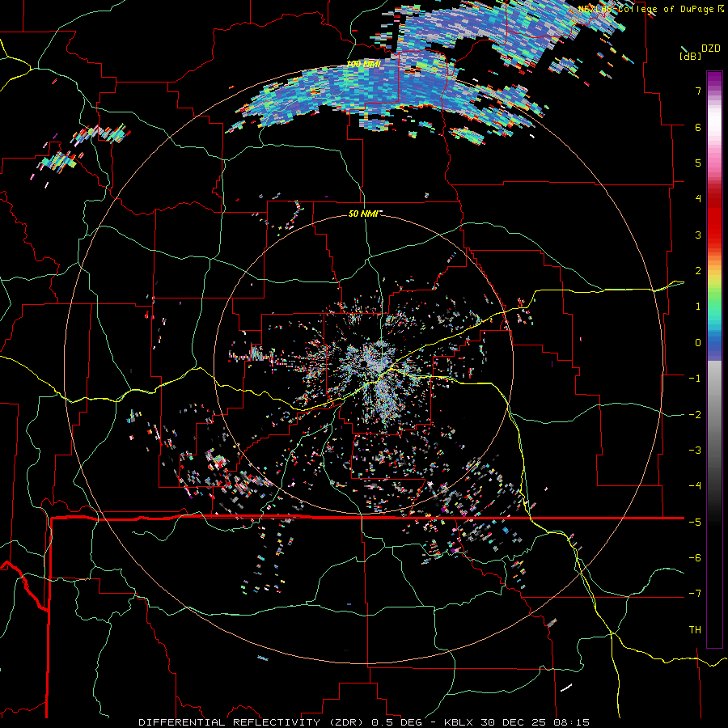This screenshot has height=728, width=728.
Task: Click the TH label on color scale
Action: [695, 630]
